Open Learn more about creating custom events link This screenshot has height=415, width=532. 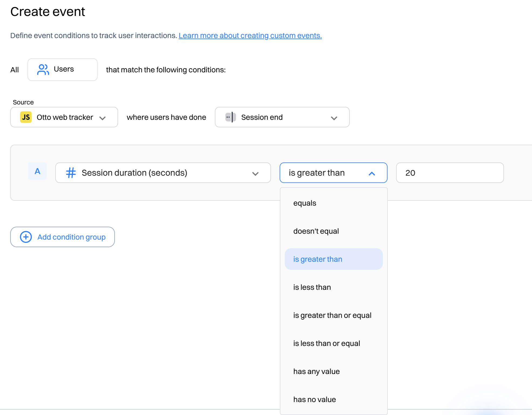coord(250,36)
